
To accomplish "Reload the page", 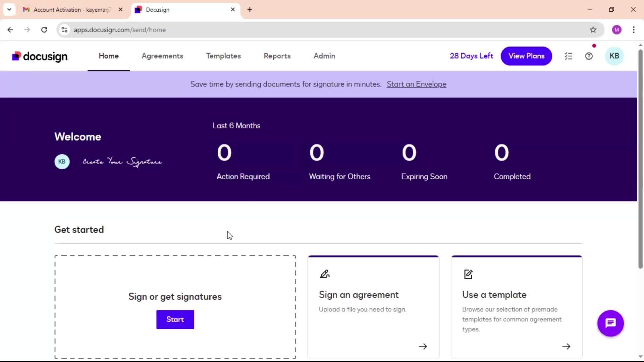I will [44, 30].
